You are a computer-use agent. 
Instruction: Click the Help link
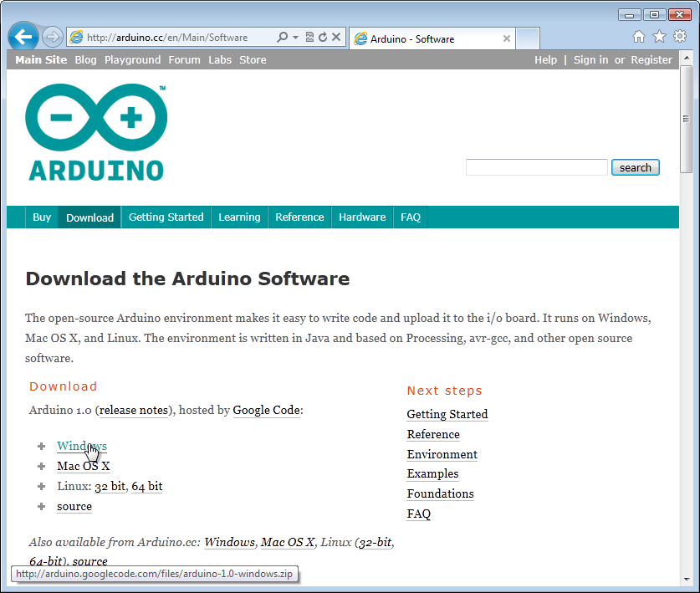(x=546, y=60)
